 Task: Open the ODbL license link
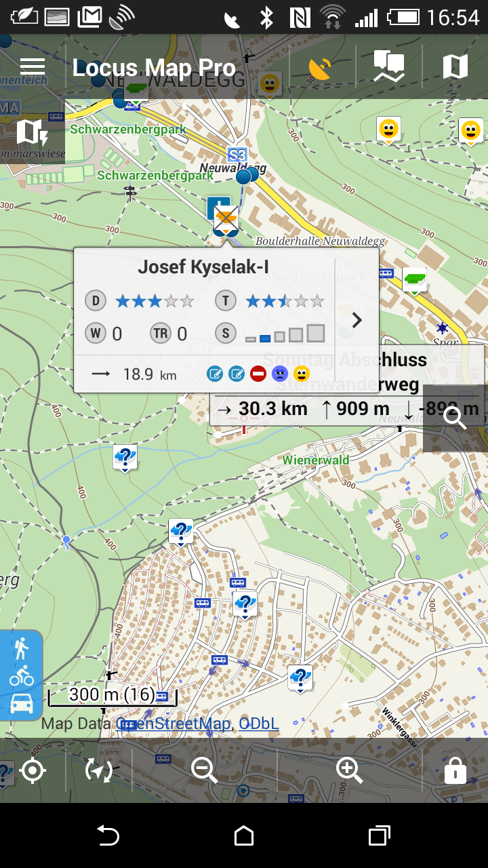(258, 724)
